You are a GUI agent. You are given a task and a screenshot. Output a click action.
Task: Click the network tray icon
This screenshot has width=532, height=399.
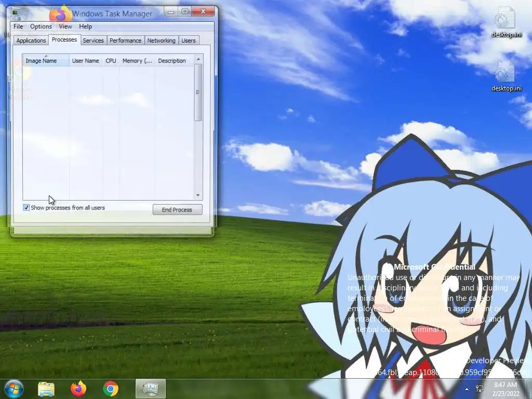click(480, 389)
